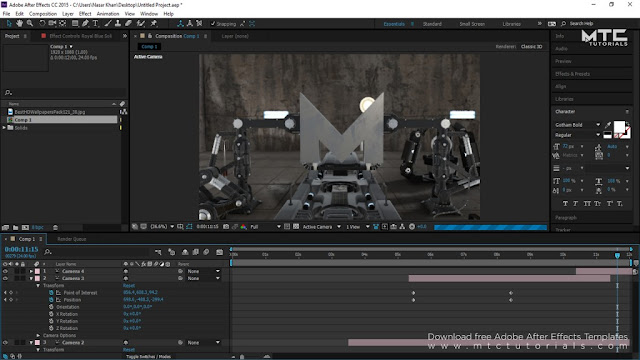Click the Graph Editor icon in timeline
The image size is (640, 360).
point(219,252)
